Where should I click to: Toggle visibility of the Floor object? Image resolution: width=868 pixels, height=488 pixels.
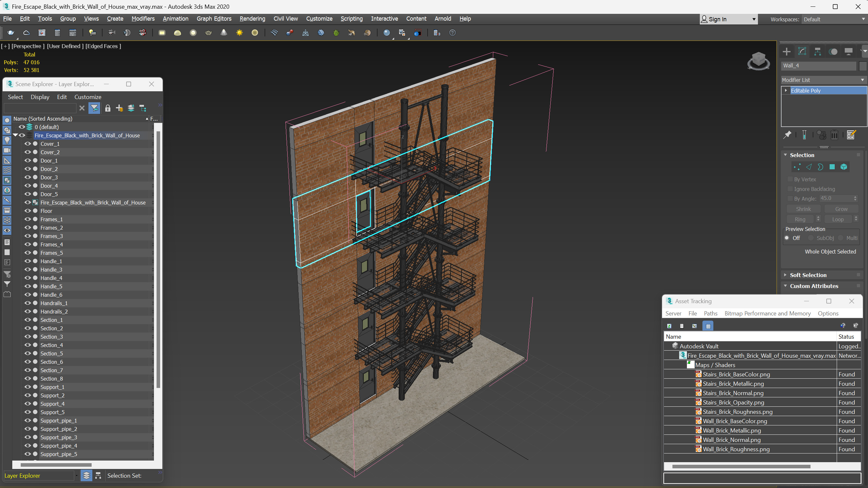[28, 211]
